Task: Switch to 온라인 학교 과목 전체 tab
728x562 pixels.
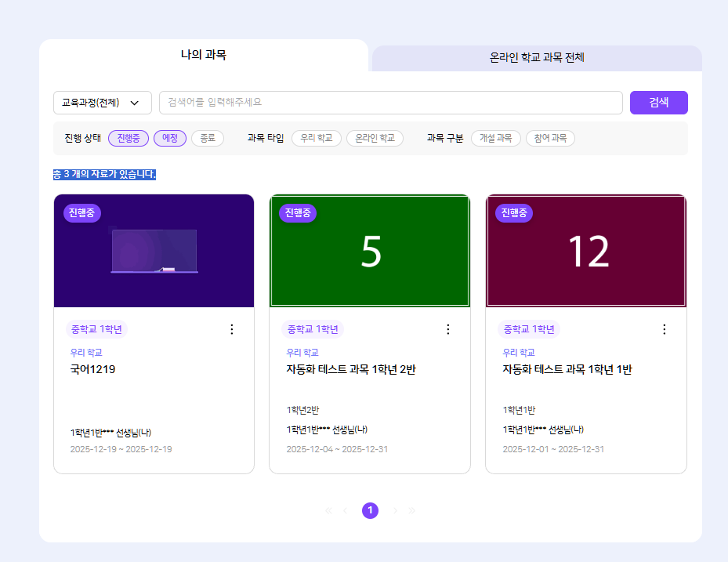Action: tap(537, 58)
